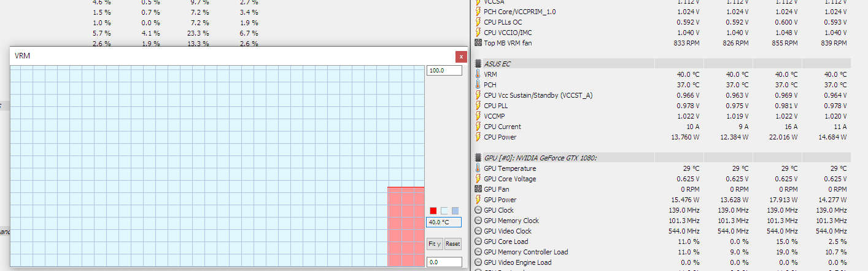This screenshot has height=271, width=868.
Task: Select the bolt icon for CPU VCCIO/IMC
Action: (x=478, y=33)
